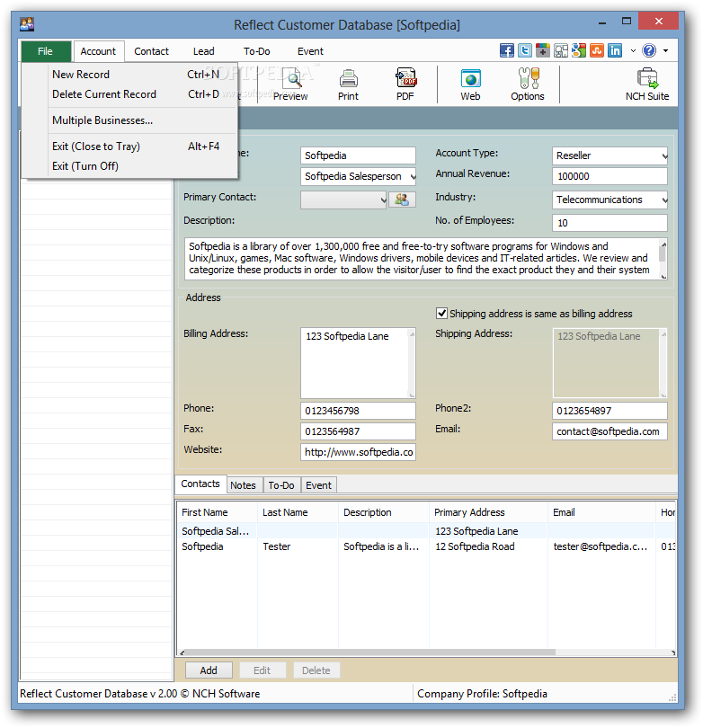Click the Description text scrollbar down arrow
This screenshot has height=728, width=703.
click(x=663, y=276)
